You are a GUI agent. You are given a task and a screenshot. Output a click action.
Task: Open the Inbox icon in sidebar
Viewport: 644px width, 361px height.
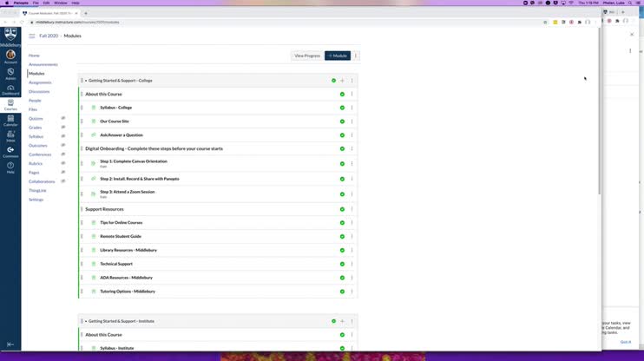[10, 136]
